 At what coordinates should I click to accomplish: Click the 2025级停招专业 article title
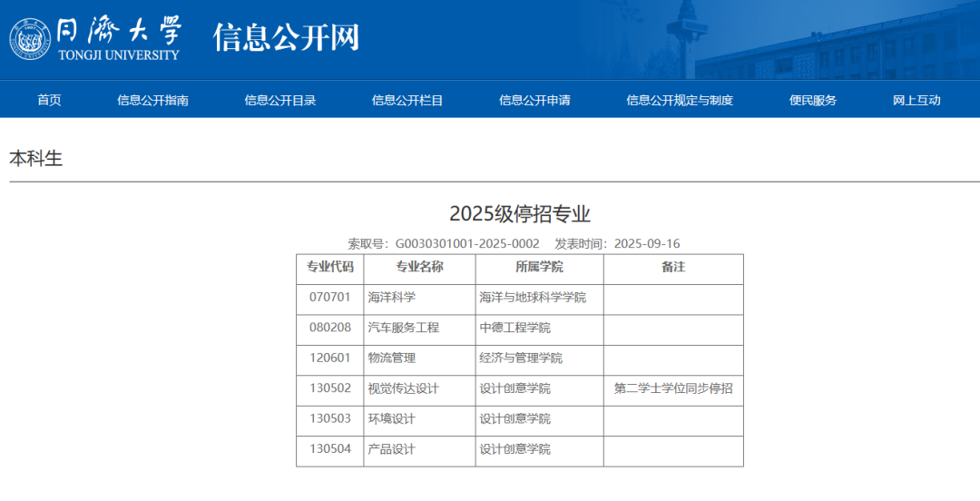click(520, 214)
